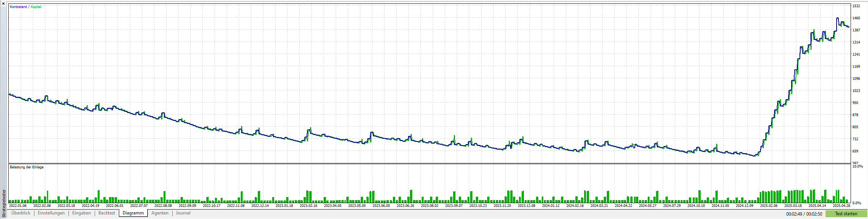The height and width of the screenshot is (219, 868).
Task: Click the 2022.11.08 date label
Action: coord(236,206)
